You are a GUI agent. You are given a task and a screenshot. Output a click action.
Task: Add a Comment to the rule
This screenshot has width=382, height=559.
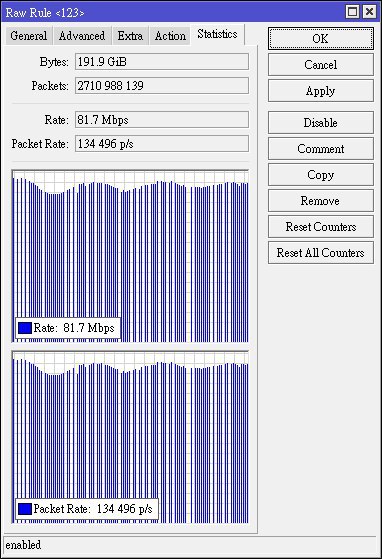[x=321, y=149]
